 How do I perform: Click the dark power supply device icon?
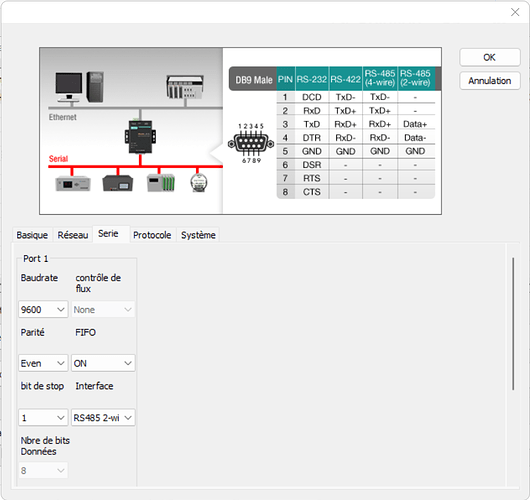point(118,183)
